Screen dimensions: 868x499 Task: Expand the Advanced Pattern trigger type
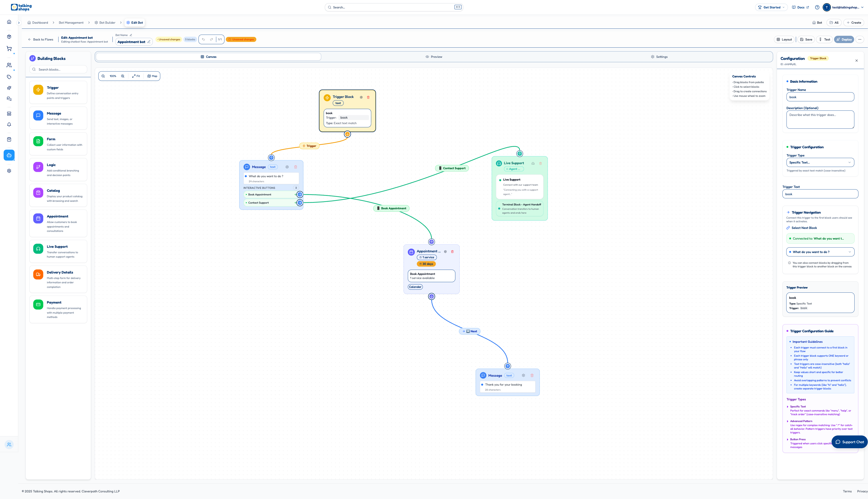801,421
